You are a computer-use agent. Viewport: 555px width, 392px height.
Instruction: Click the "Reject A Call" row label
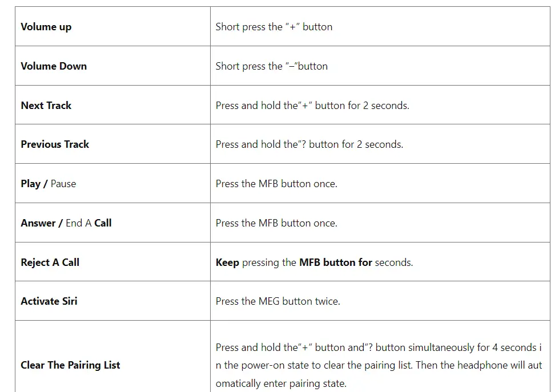[x=50, y=262]
